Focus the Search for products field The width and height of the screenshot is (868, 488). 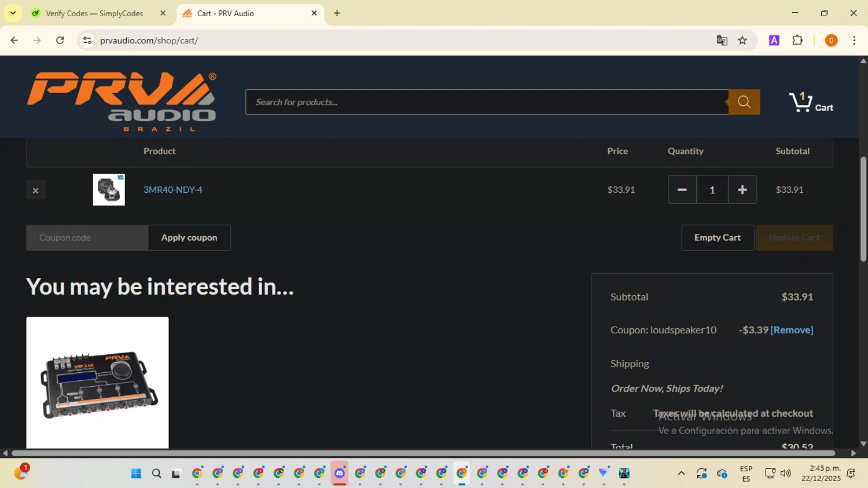487,102
